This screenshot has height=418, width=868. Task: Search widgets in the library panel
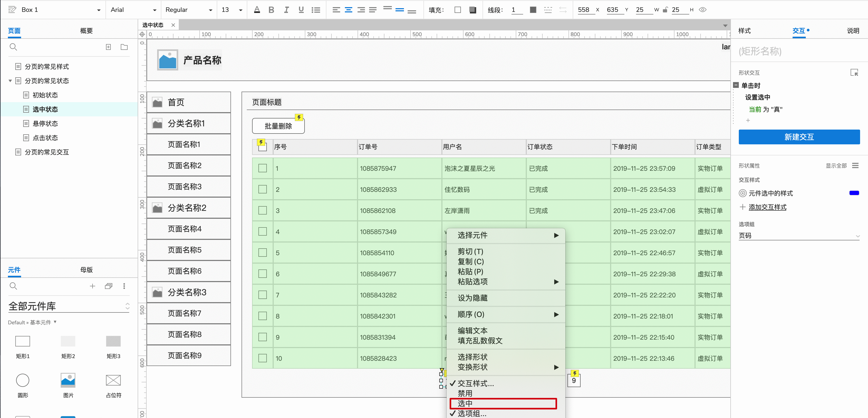tap(13, 286)
